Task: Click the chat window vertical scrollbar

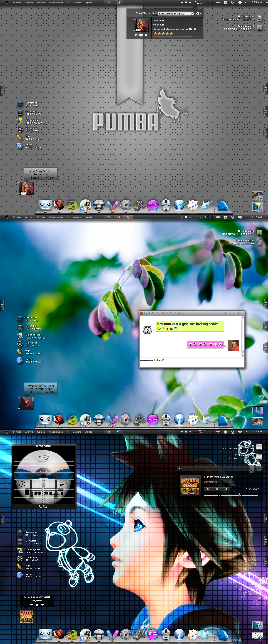Action: 242,336
